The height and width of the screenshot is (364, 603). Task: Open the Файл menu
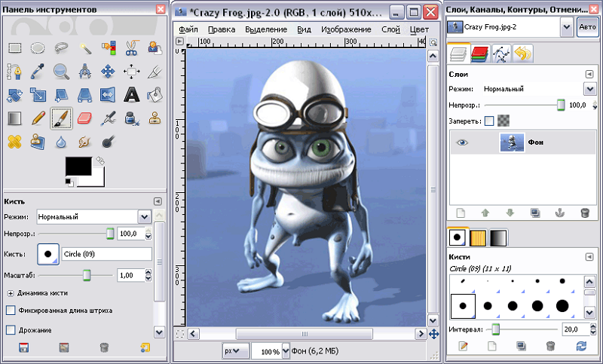(x=188, y=29)
